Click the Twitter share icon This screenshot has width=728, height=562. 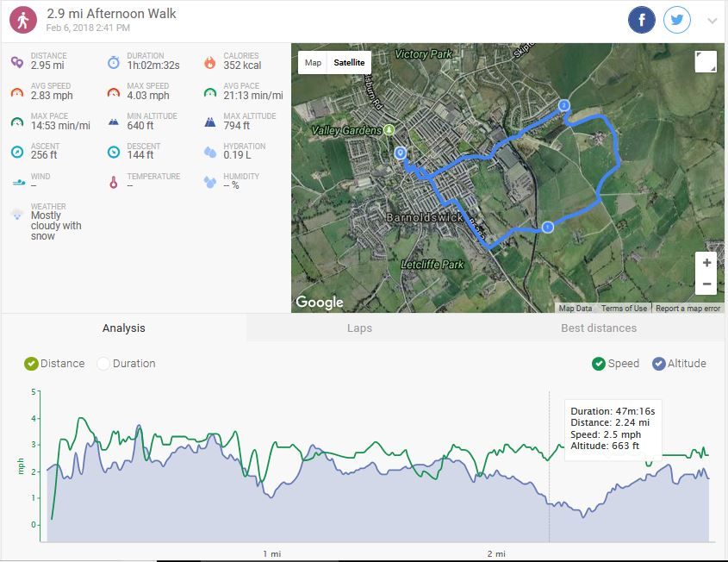pos(677,20)
